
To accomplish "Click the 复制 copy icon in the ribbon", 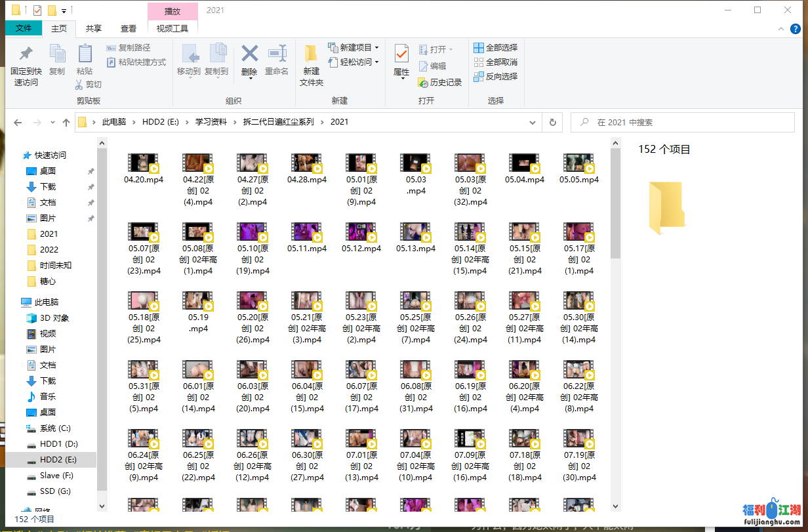I will 57,55.
